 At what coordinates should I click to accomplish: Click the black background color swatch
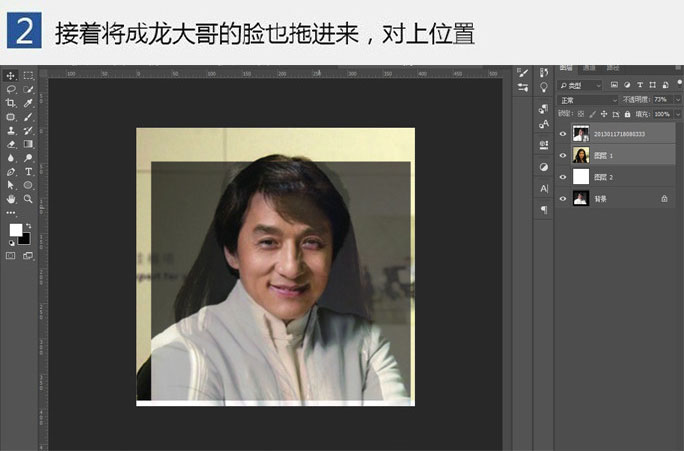click(x=25, y=239)
